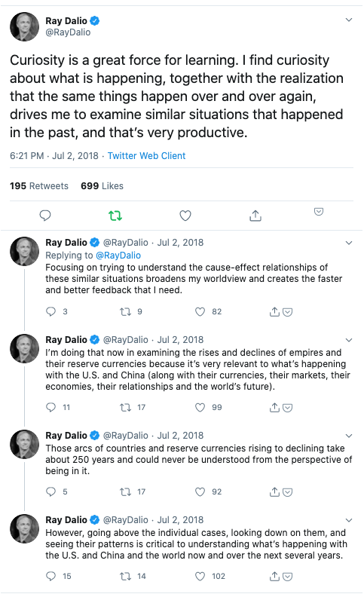Click the share icon under main tweet

click(x=255, y=216)
